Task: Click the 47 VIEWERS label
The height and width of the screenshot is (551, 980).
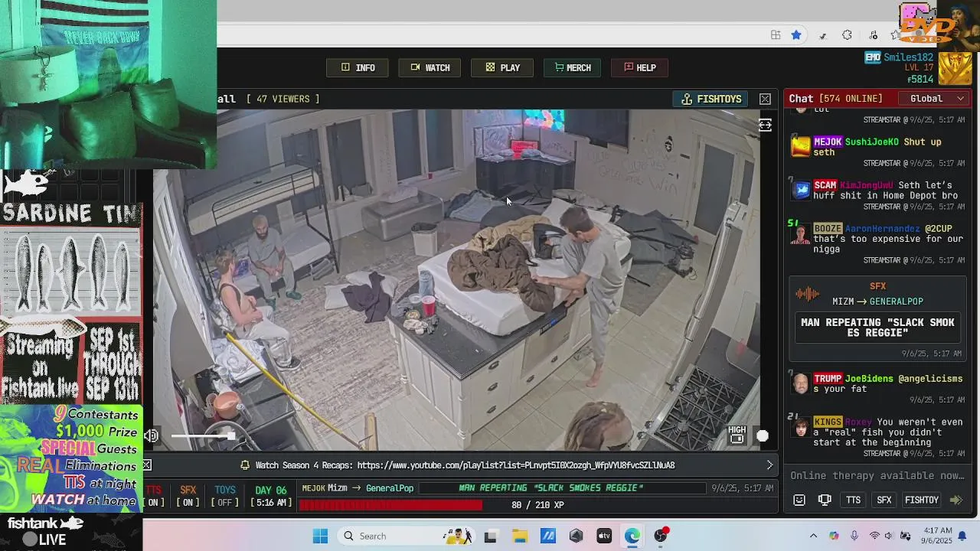Action: pyautogui.click(x=283, y=99)
